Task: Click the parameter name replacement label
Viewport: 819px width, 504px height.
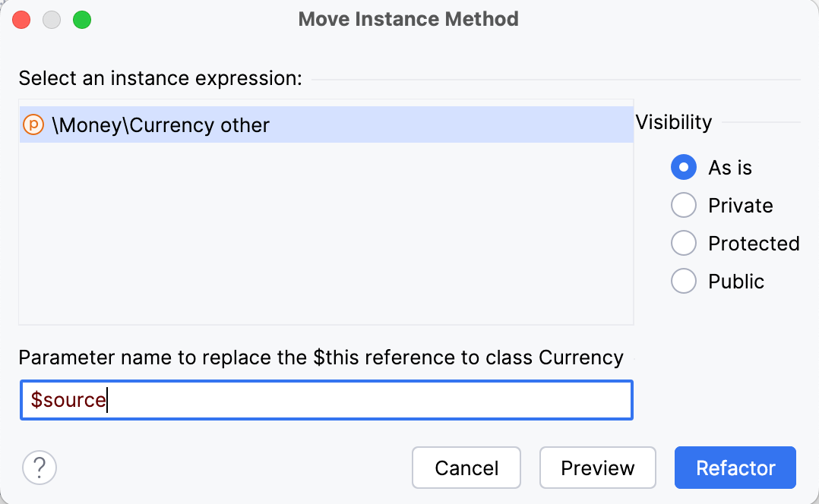Action: [321, 358]
